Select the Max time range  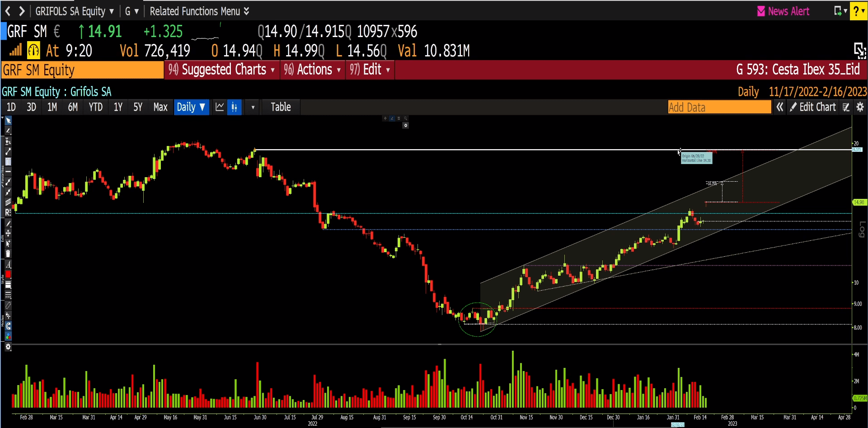(160, 107)
